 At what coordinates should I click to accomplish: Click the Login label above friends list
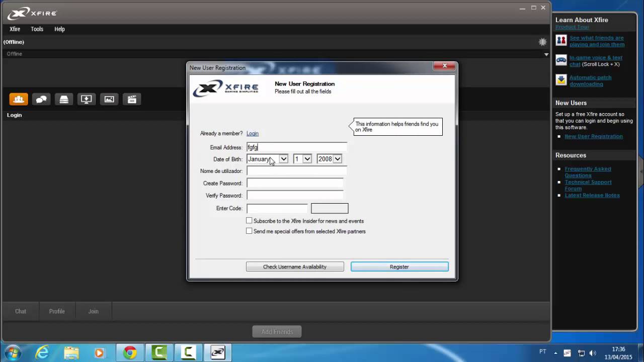[14, 115]
